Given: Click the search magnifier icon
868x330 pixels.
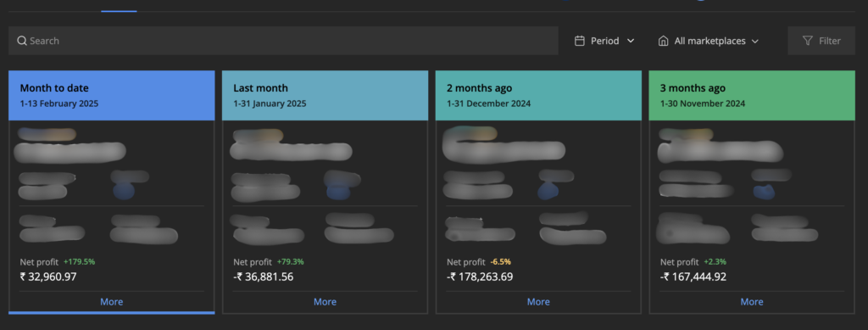Looking at the screenshot, I should coord(22,41).
